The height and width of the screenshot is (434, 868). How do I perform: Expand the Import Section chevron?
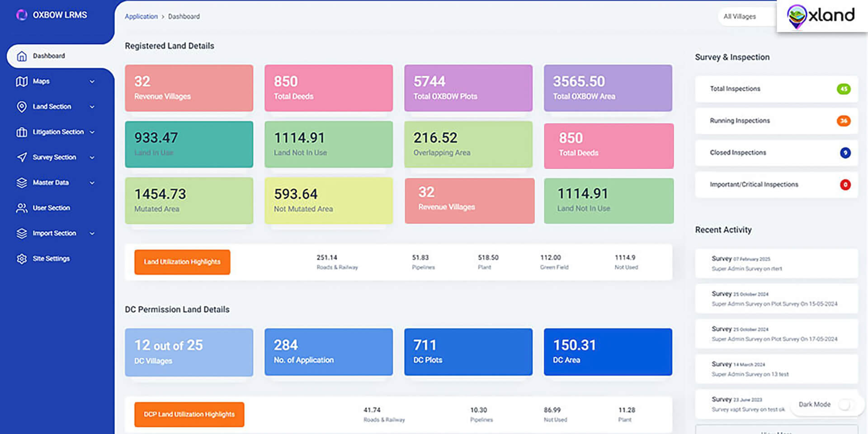pos(92,234)
